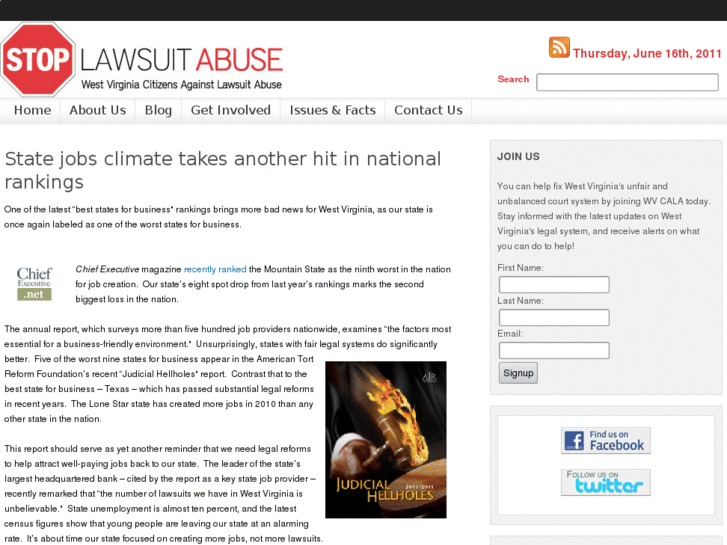Click the Signup button
The image size is (727, 545).
[518, 373]
